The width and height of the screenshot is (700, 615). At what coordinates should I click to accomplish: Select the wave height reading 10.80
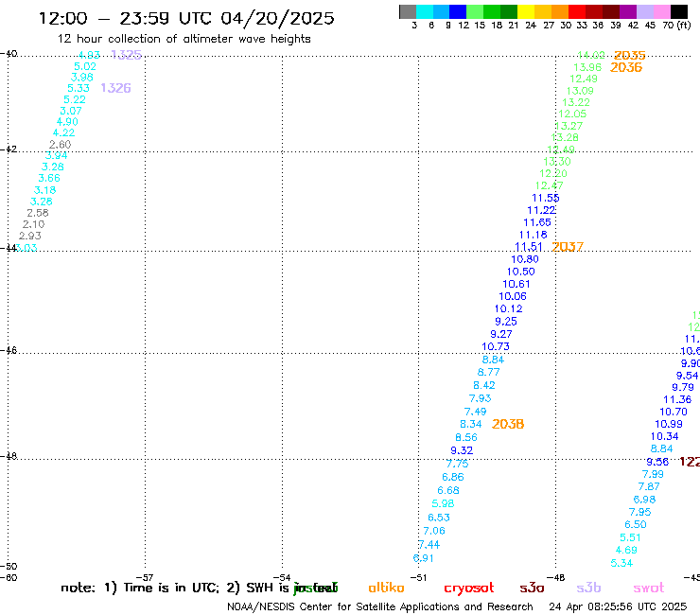tap(525, 259)
